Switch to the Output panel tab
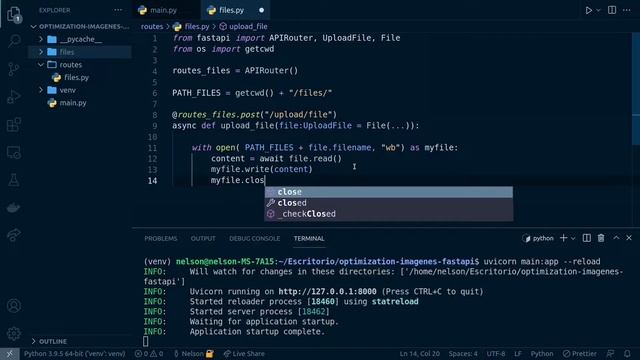Screen dimensions: 640x360 [x=203, y=238]
